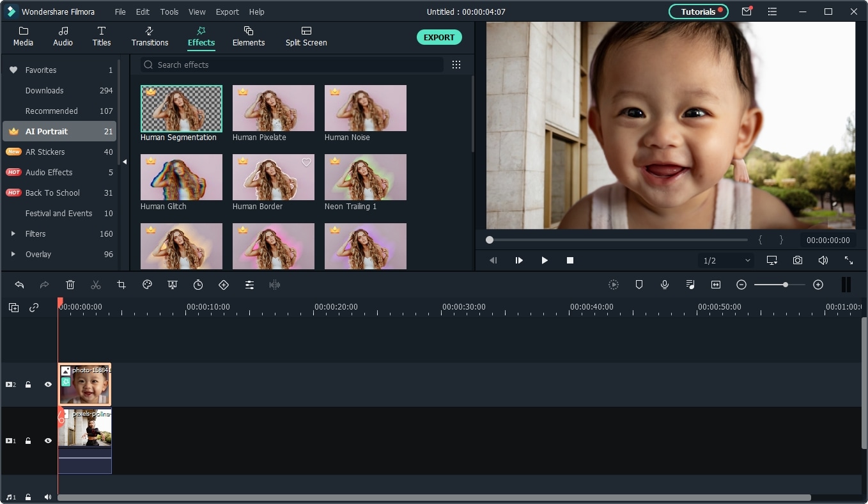Viewport: 868px width, 504px height.
Task: Add a new track icon
Action: click(13, 308)
